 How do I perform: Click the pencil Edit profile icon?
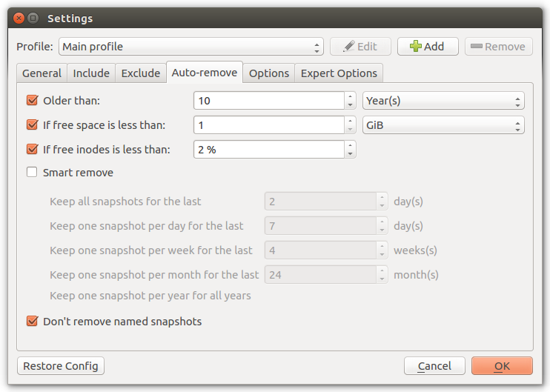[348, 46]
